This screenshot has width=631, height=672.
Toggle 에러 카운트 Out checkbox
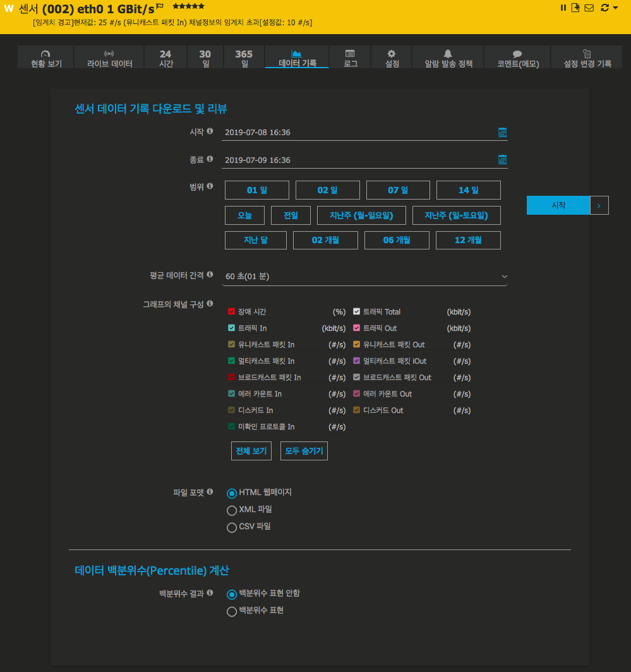356,393
